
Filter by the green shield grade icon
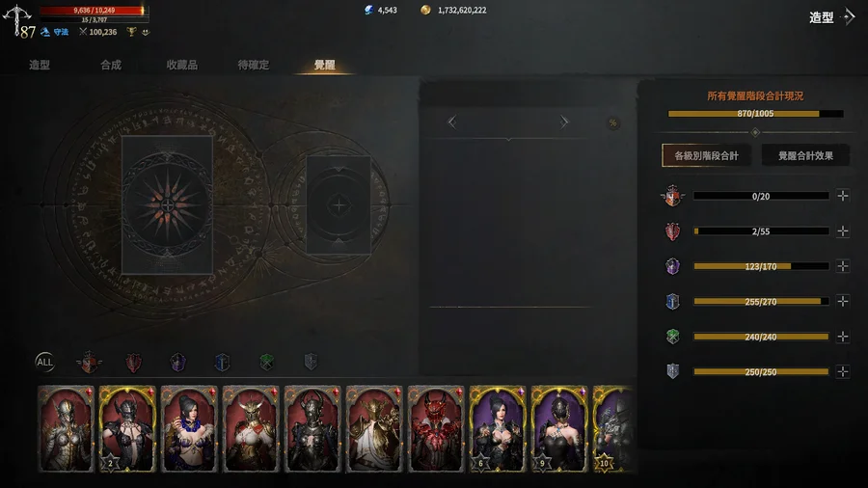coord(267,363)
